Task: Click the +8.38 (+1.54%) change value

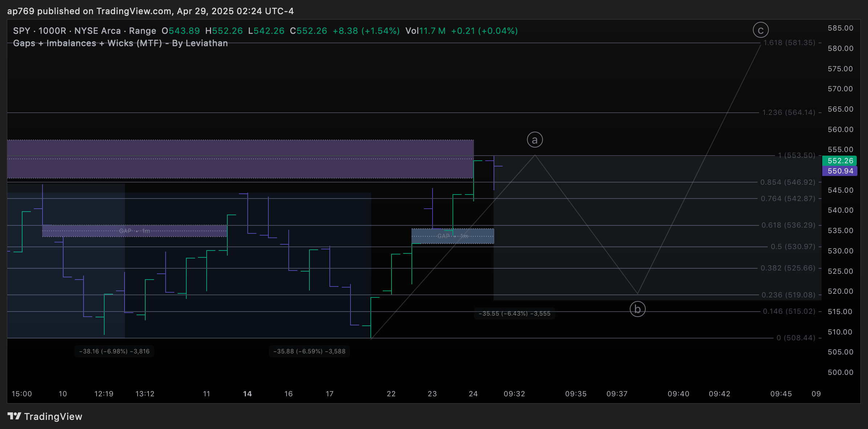Action: click(366, 31)
